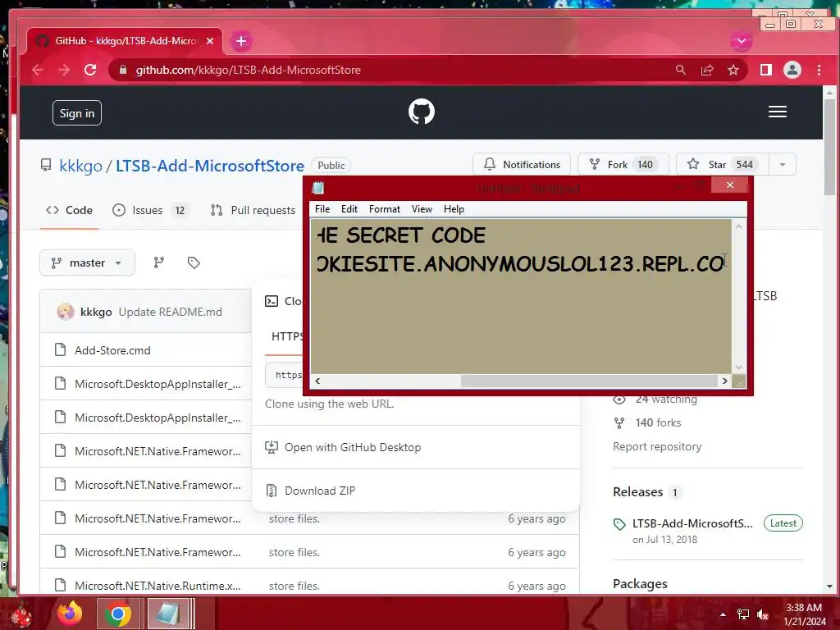This screenshot has height=630, width=840.
Task: Click the Start button ornament
Action: pos(20,614)
